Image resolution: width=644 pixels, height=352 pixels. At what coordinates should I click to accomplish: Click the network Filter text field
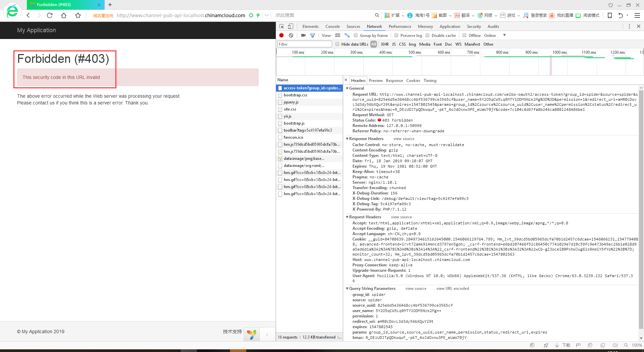pyautogui.click(x=305, y=44)
